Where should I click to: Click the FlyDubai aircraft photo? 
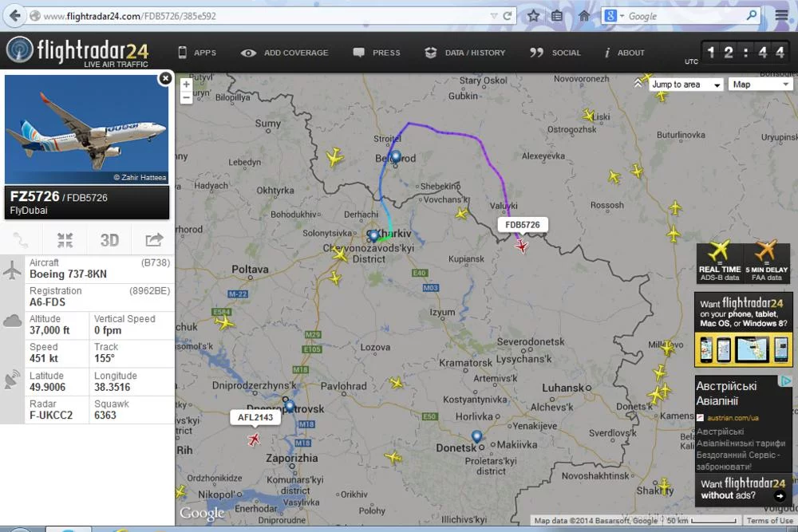tap(86, 129)
